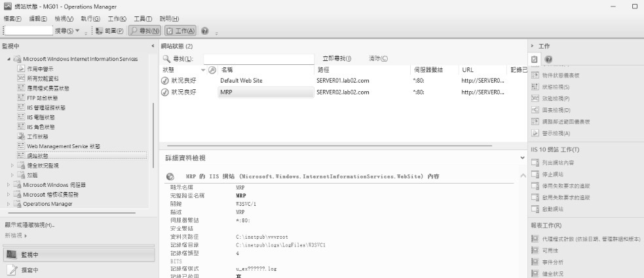Expand the Microsoft Windows 伺服器 node

point(9,185)
